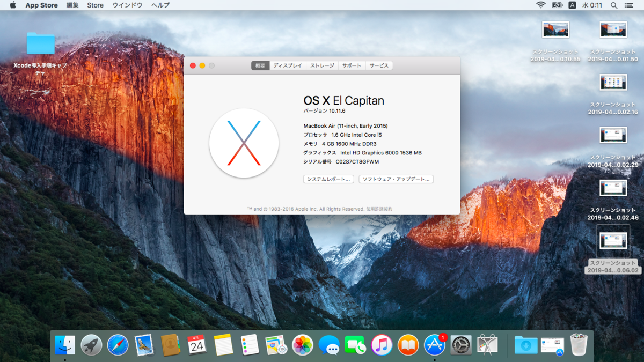Screen dimensions: 644x362
Task: Switch to the サービス tab
Action: coord(379,65)
